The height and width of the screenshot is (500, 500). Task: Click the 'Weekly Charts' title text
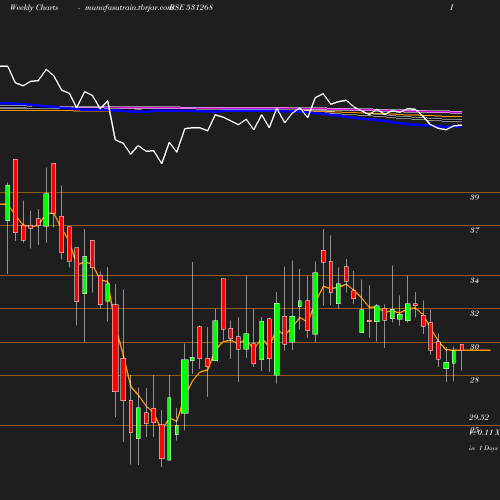(34, 8)
